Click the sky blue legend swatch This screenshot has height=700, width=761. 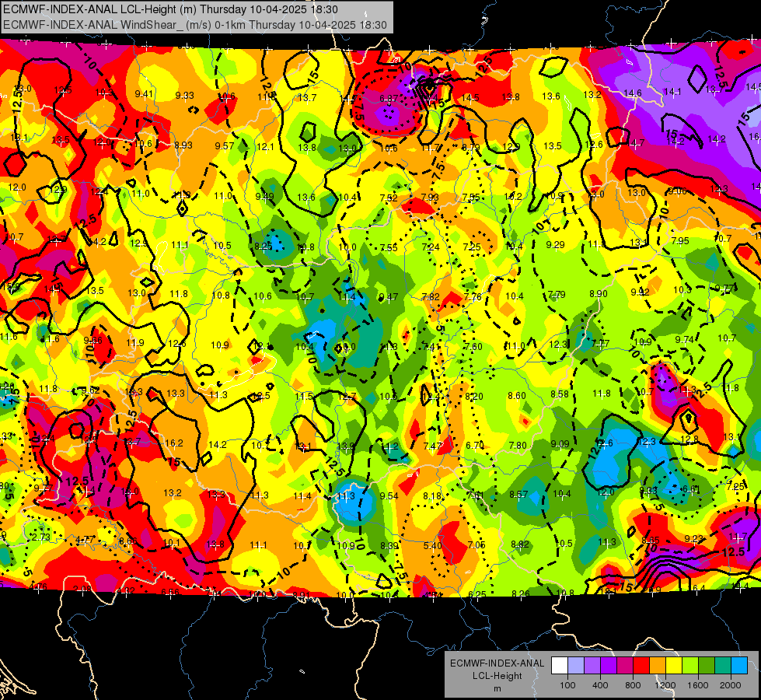tap(738, 666)
